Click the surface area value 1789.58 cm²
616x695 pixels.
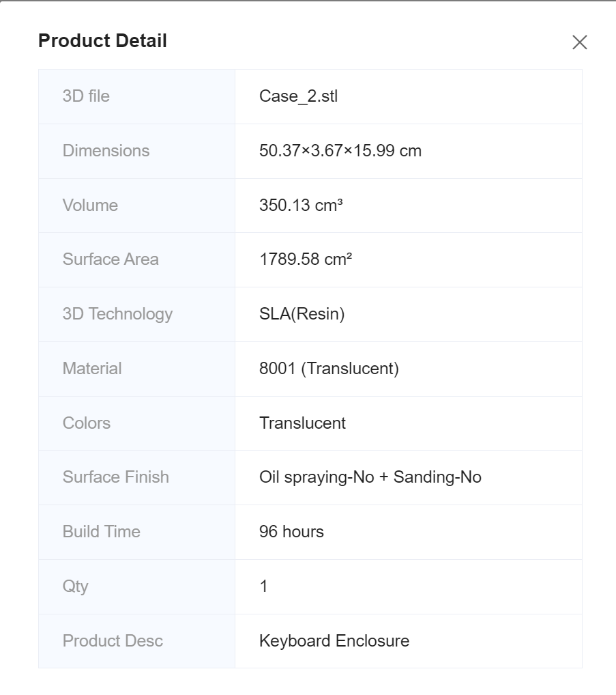[306, 259]
